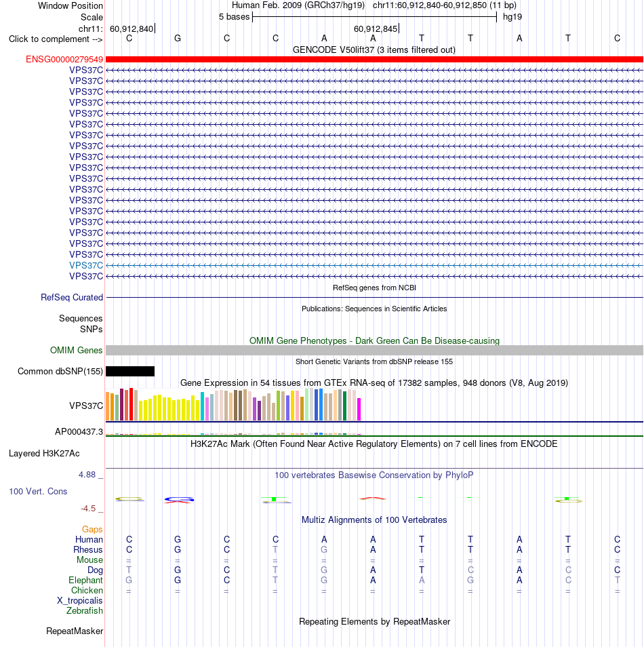Click the chr11: ruler label

click(91, 28)
